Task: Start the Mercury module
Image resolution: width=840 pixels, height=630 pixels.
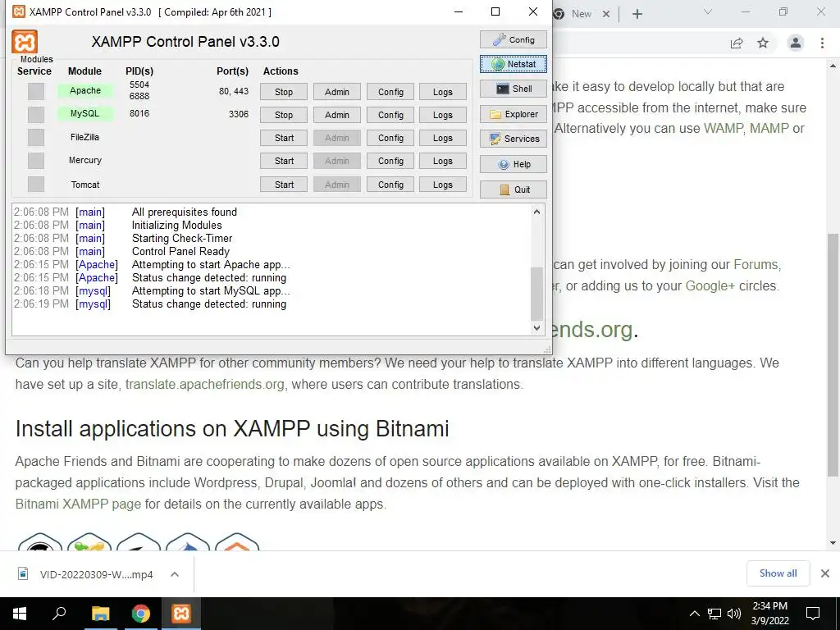Action: [284, 161]
